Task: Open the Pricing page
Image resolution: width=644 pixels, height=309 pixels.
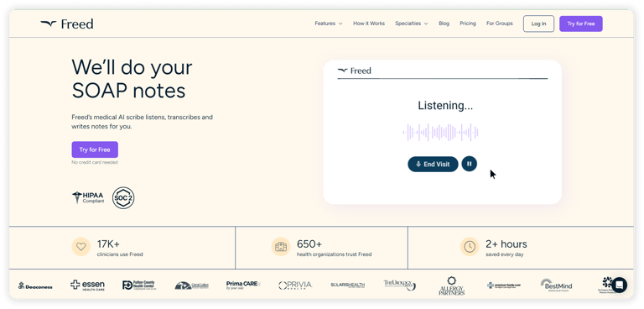Action: tap(468, 24)
